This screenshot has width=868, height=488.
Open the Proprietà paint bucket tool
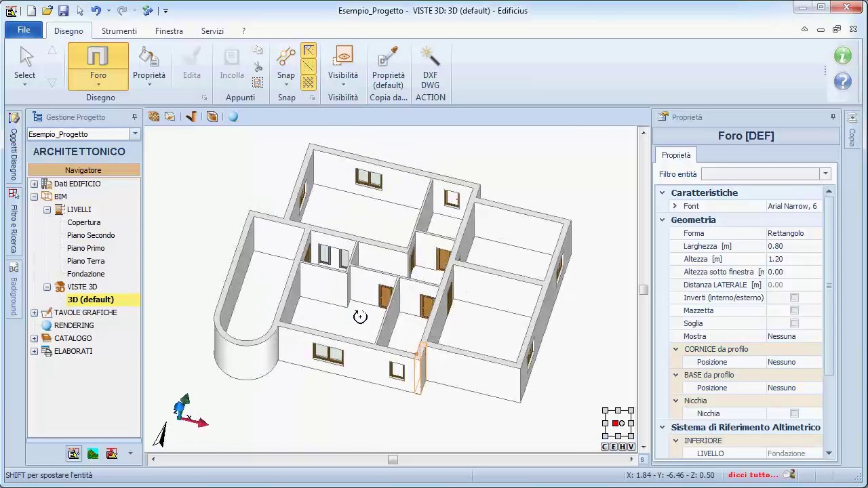click(x=149, y=65)
